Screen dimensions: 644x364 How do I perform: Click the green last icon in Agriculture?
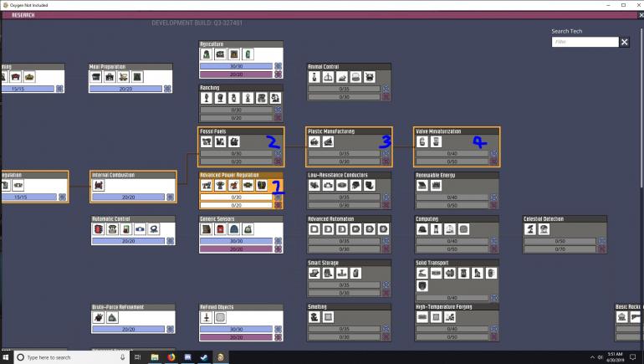pyautogui.click(x=248, y=54)
